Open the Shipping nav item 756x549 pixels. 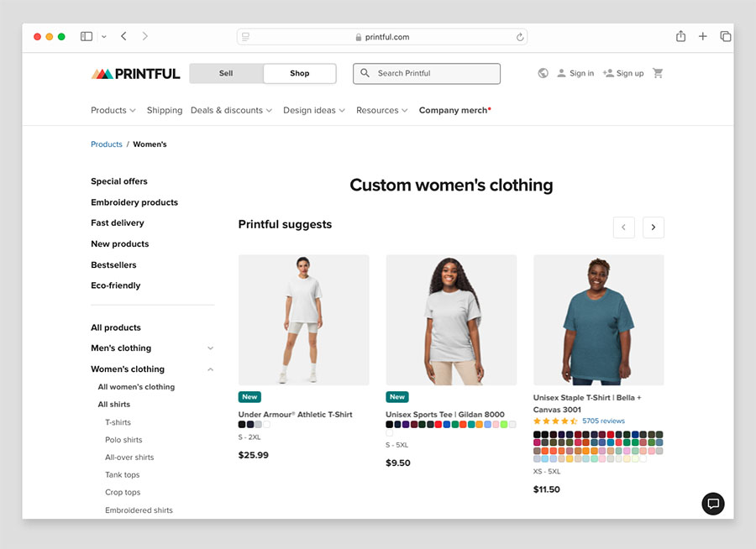(165, 110)
